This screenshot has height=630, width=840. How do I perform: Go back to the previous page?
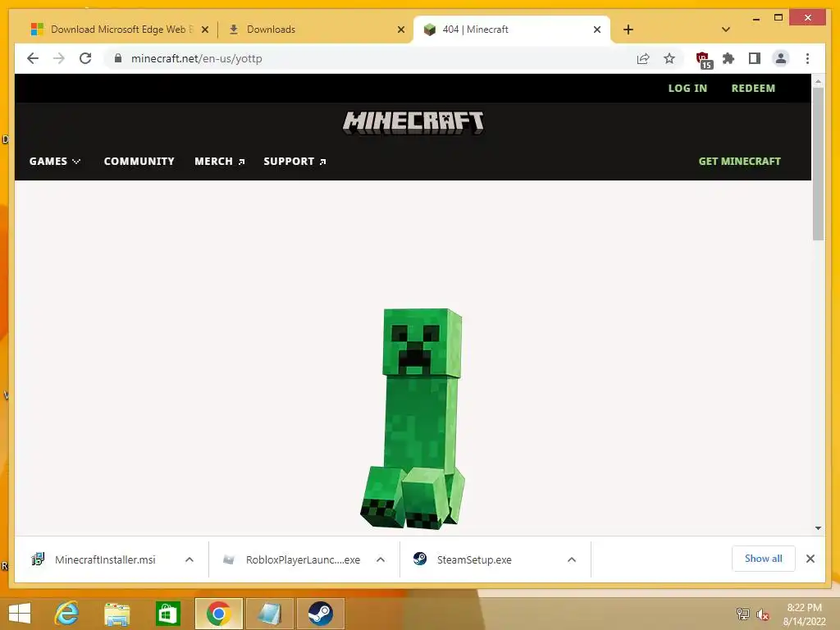(33, 58)
